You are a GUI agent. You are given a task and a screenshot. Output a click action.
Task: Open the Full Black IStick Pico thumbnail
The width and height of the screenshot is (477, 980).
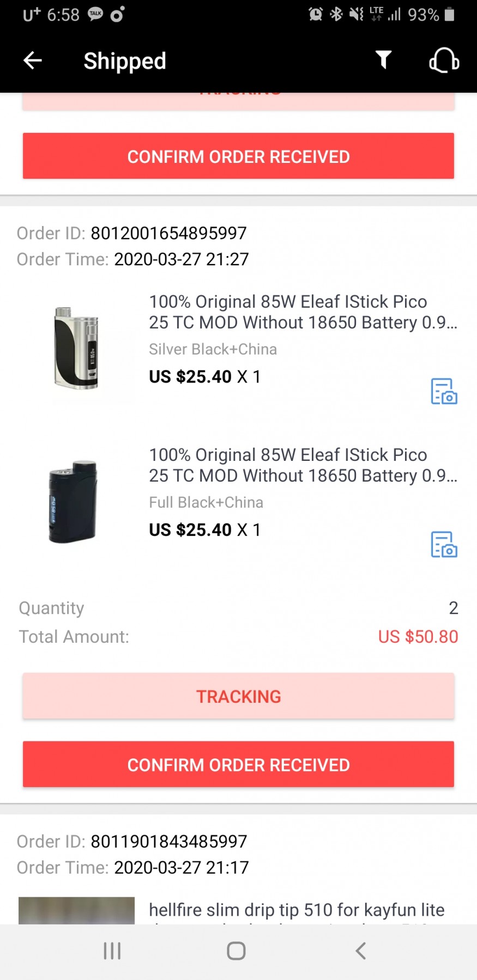(x=74, y=501)
